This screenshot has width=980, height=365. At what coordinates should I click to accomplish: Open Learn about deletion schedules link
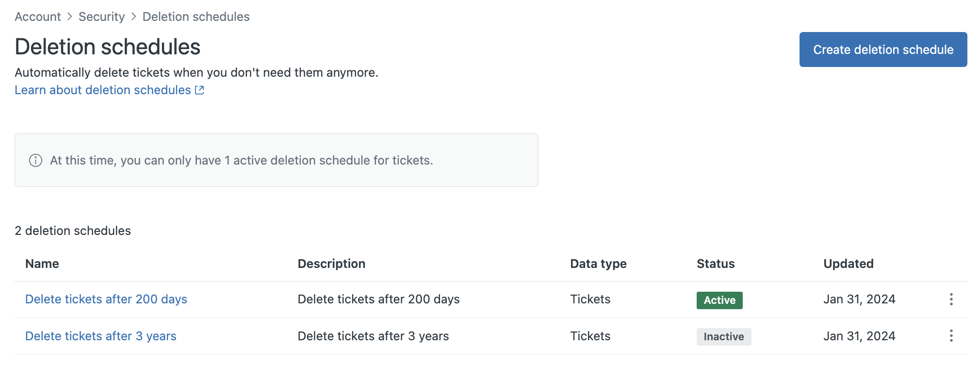(103, 90)
